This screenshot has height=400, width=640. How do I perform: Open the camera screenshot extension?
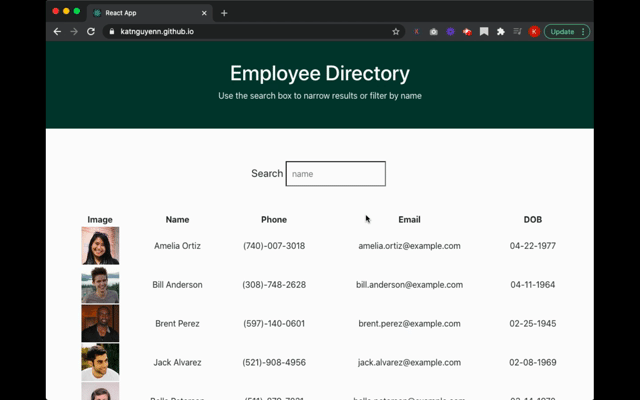tap(433, 31)
